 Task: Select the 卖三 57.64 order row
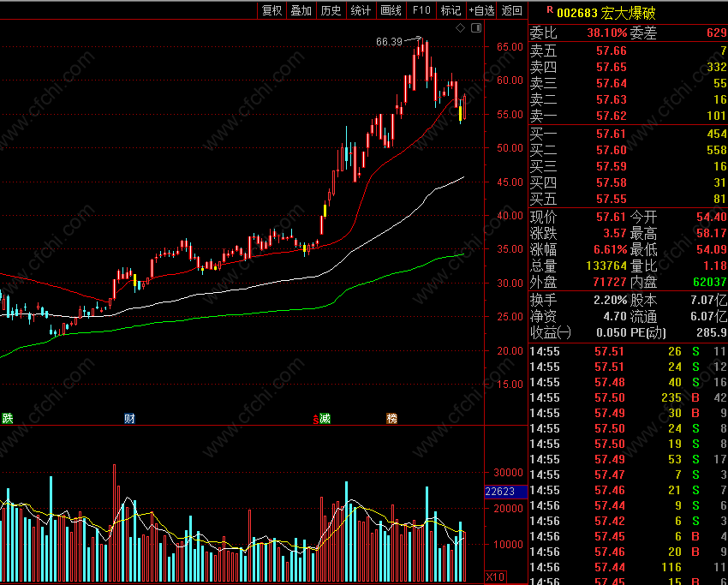pos(628,83)
